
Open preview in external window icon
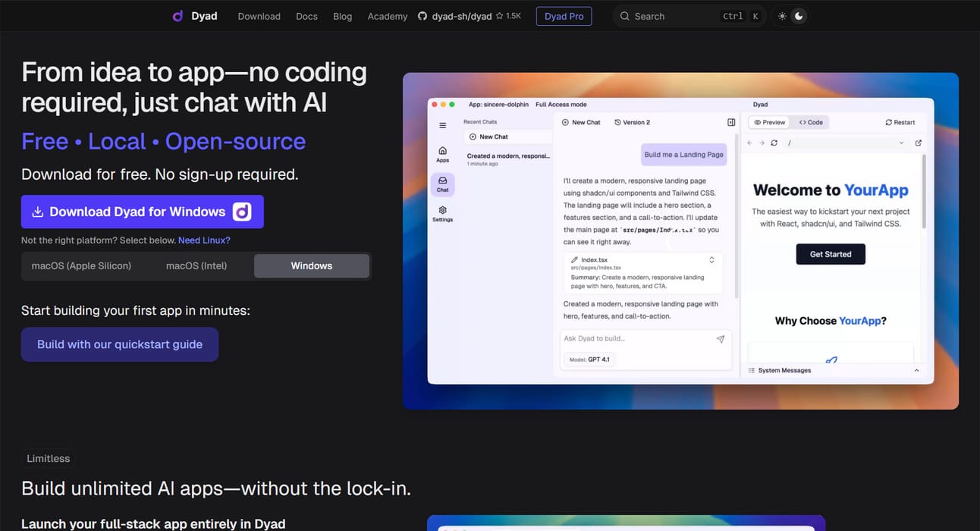click(x=919, y=143)
